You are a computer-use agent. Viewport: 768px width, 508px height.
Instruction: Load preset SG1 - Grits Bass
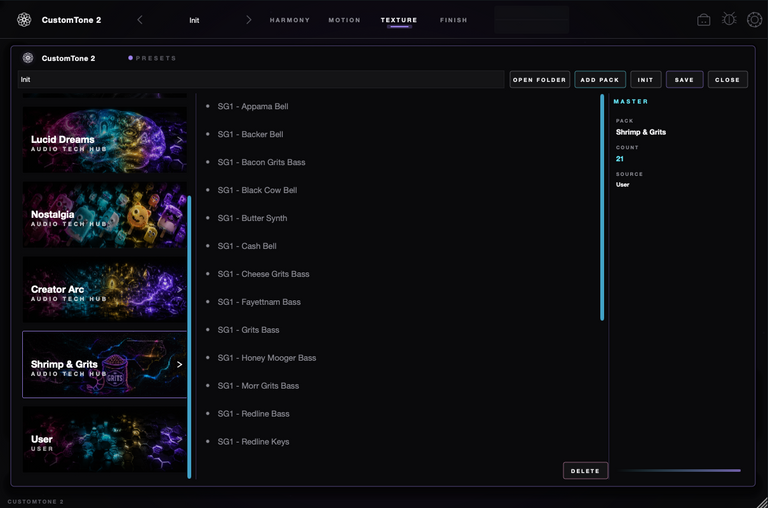[248, 330]
